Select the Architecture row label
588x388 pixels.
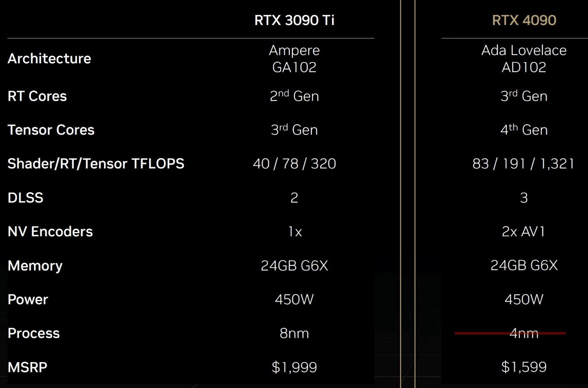pyautogui.click(x=49, y=59)
